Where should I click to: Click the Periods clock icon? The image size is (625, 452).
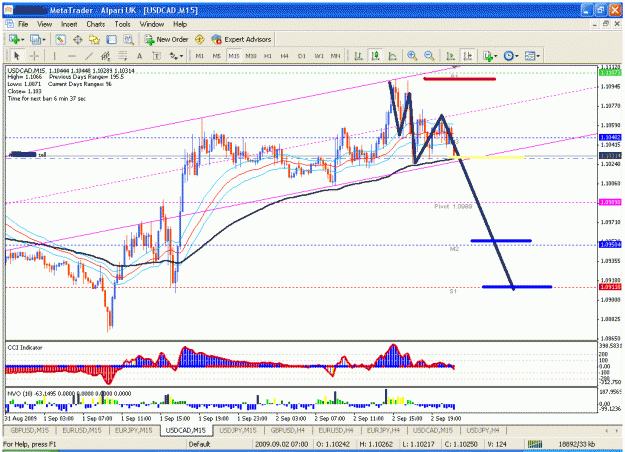pos(509,56)
